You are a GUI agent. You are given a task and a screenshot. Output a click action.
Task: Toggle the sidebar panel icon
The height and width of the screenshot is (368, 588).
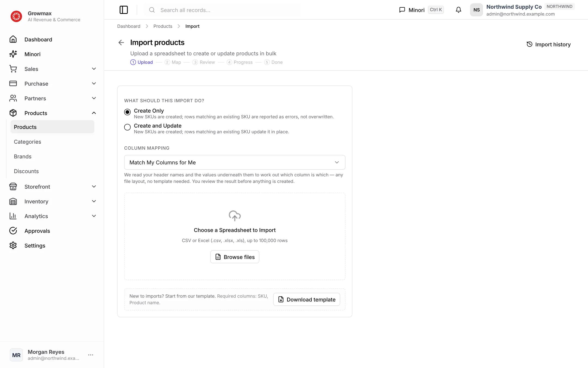(x=124, y=10)
